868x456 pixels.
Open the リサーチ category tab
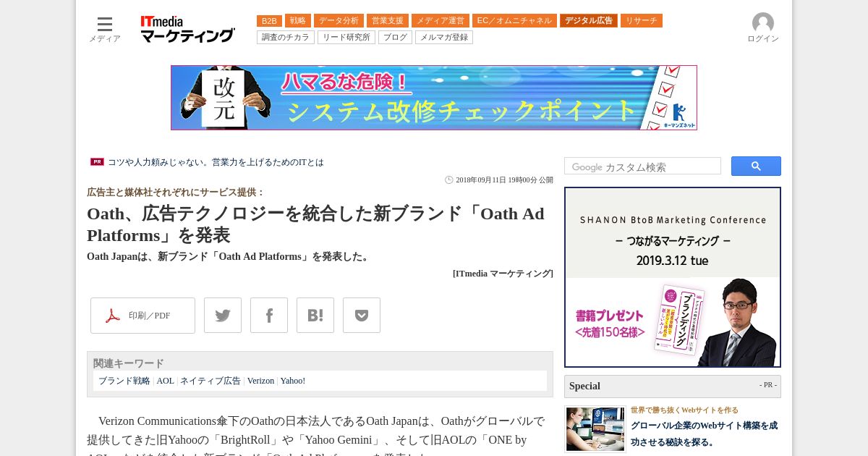[642, 21]
